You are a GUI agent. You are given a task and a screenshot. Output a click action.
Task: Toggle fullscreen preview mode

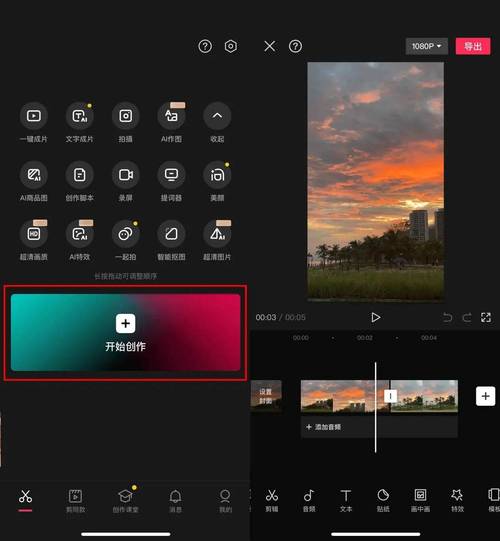486,317
